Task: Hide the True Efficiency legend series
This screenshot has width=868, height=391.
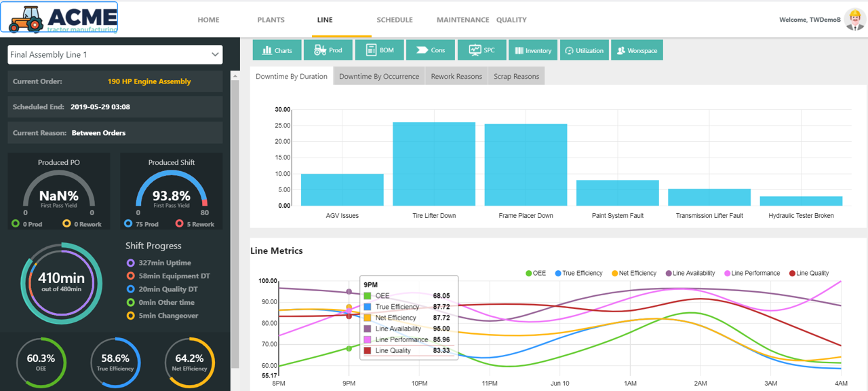Action: pos(578,273)
